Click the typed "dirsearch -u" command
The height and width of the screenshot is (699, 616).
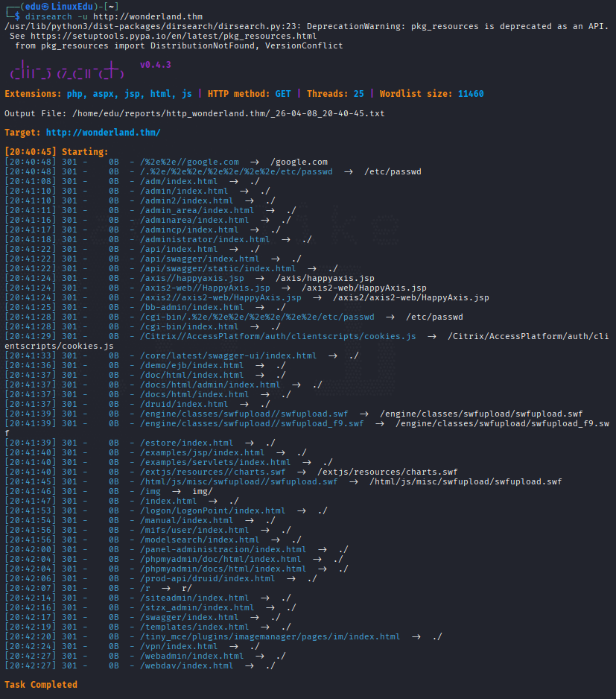[56, 16]
